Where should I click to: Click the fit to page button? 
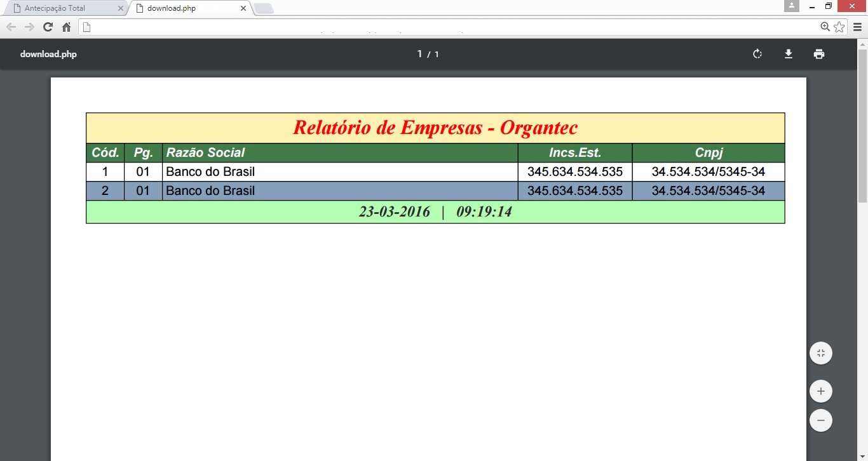tap(820, 353)
